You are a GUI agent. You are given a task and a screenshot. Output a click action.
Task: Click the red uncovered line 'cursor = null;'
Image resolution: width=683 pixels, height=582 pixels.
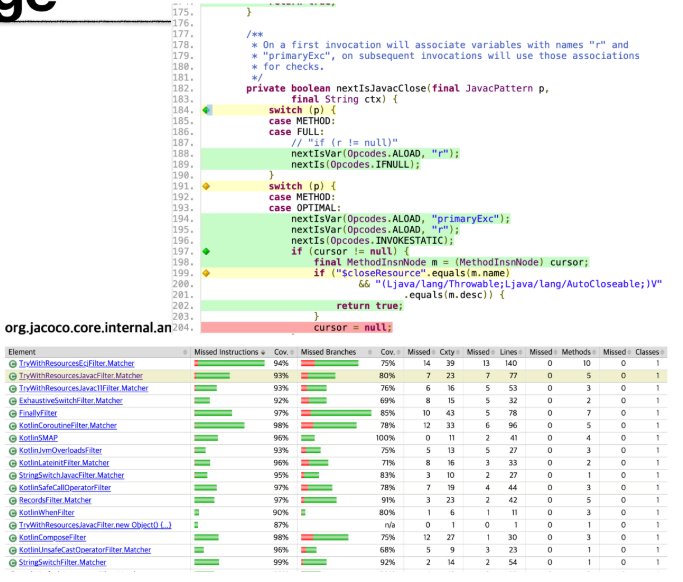click(352, 327)
